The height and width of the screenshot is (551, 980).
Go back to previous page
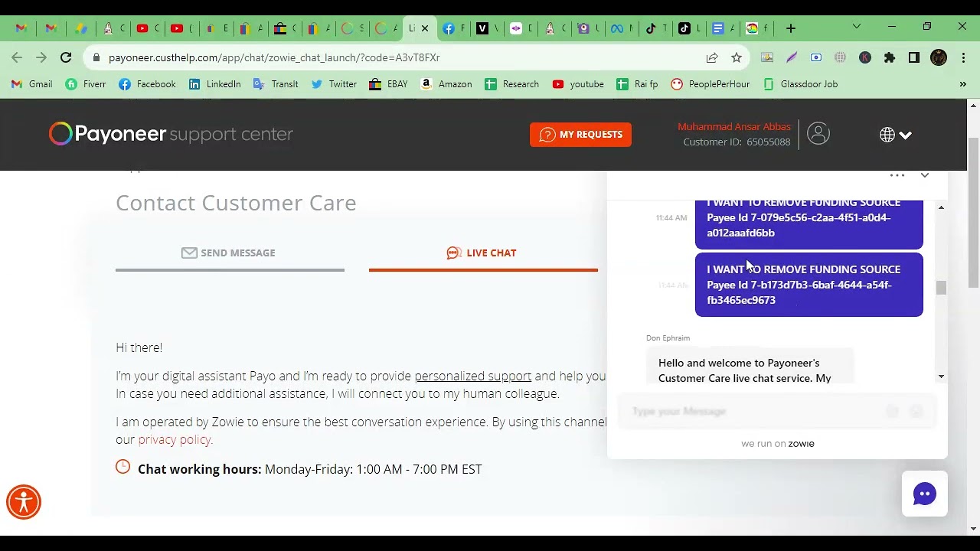click(17, 57)
